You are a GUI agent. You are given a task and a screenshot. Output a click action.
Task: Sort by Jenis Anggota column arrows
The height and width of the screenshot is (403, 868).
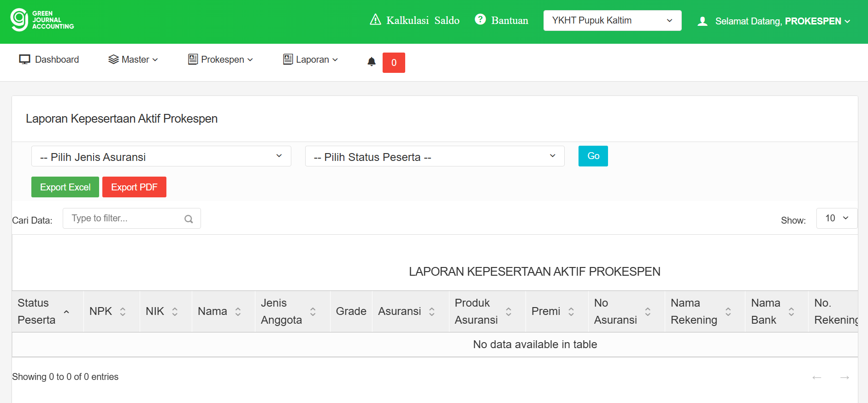[x=313, y=312]
